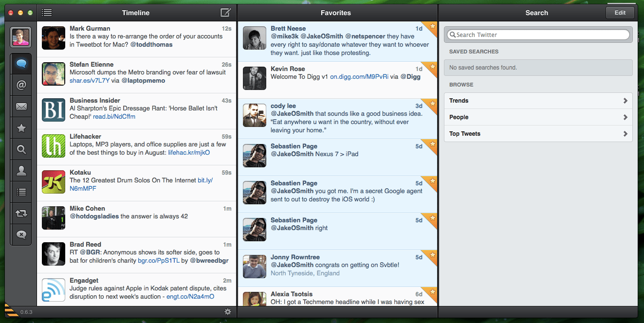Select the Timeline speech bubble view

click(x=21, y=63)
